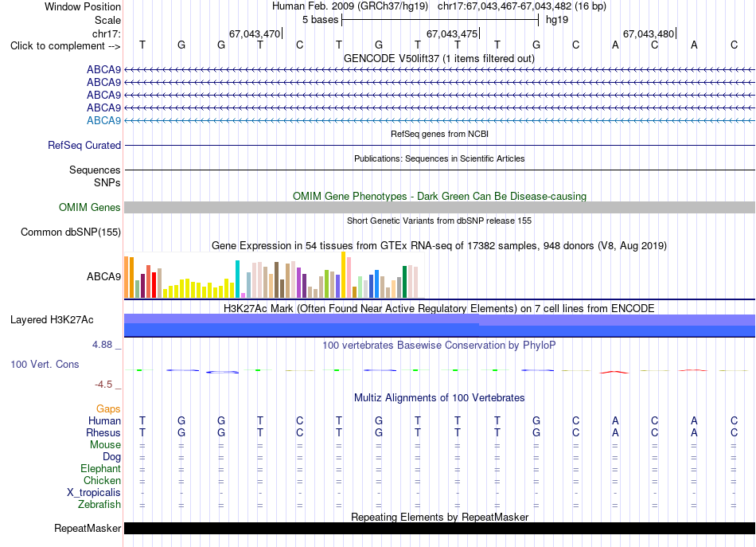Screen dimensions: 756x547
Task: Click the light-blue ABCA9 transcript label
Action: (103, 120)
